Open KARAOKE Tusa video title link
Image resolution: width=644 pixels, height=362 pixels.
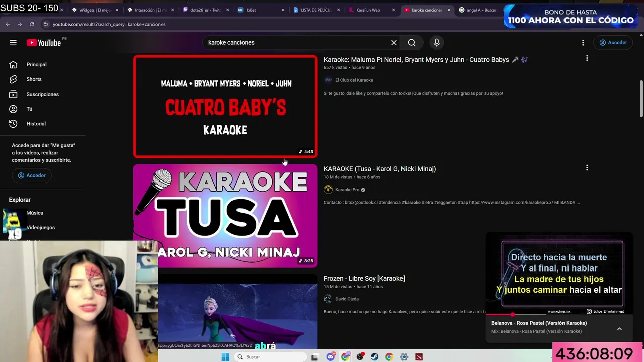point(379,169)
